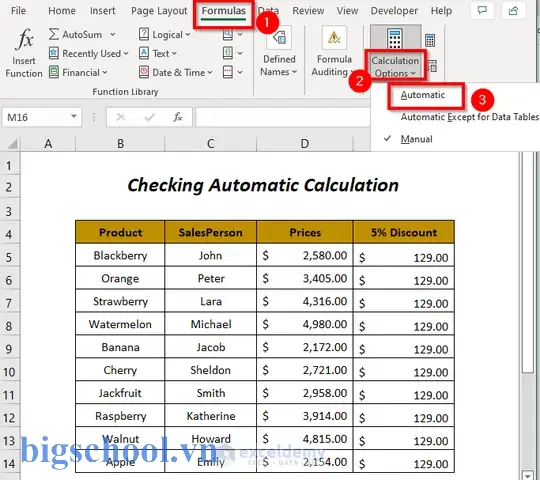540x480 pixels.
Task: Select row 10 header
Action: (x=9, y=372)
